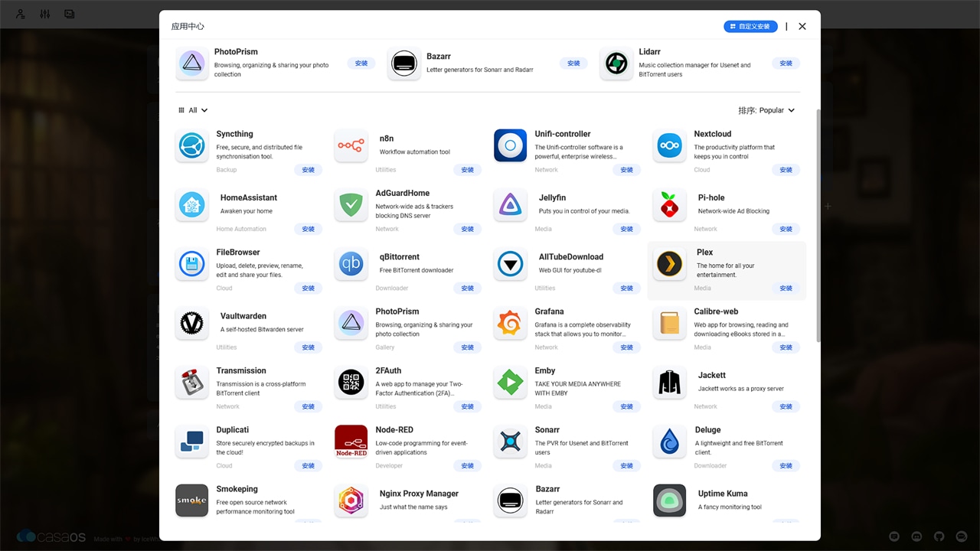Click the Vaultwarden title text
Viewport: 980px width, 551px height.
tap(243, 316)
